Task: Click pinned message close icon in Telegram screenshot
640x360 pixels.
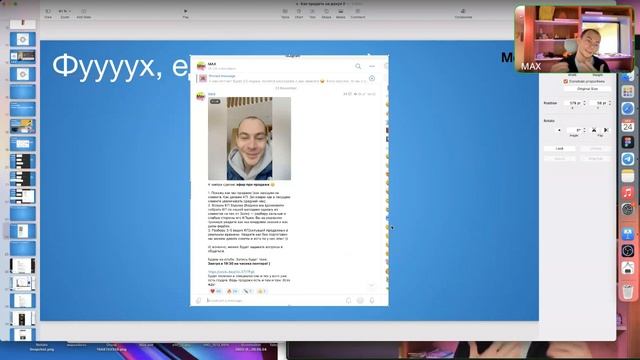Action: [372, 78]
